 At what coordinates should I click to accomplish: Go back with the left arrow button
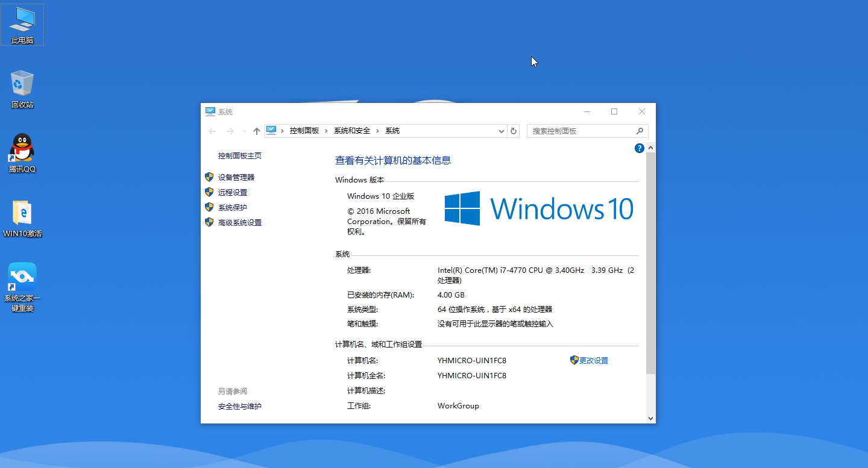(x=212, y=131)
